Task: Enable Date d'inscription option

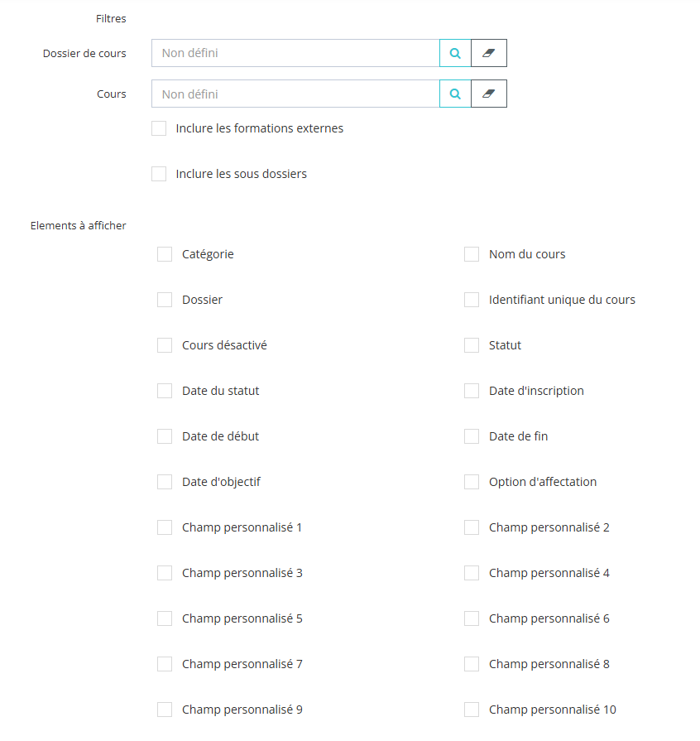Action: point(472,391)
